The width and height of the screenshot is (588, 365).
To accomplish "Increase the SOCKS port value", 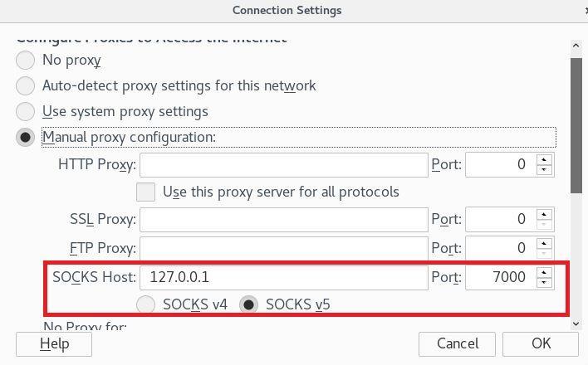I will click(x=544, y=272).
